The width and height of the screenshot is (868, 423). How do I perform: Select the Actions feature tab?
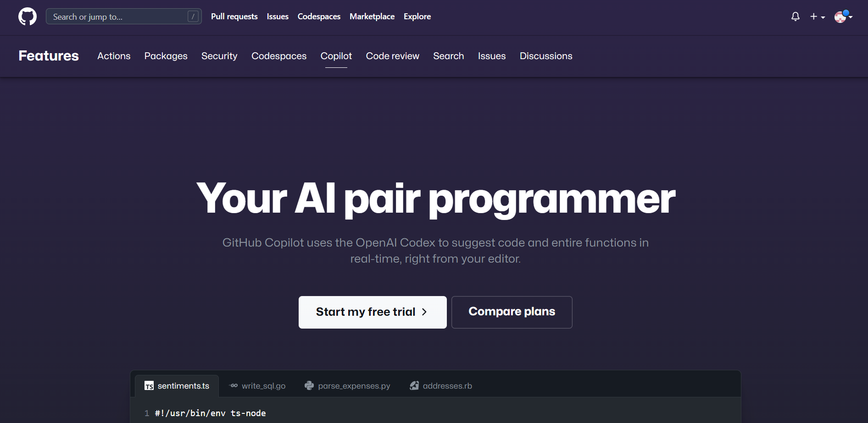(114, 56)
